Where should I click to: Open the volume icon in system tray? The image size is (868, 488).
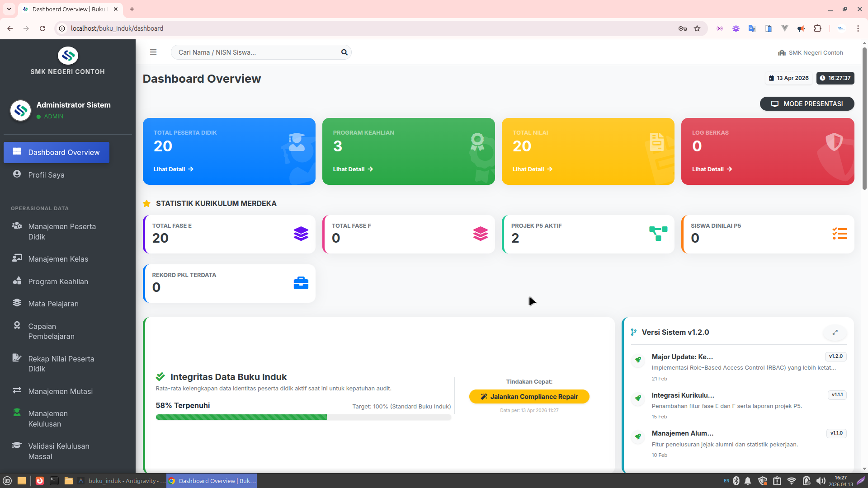821,481
